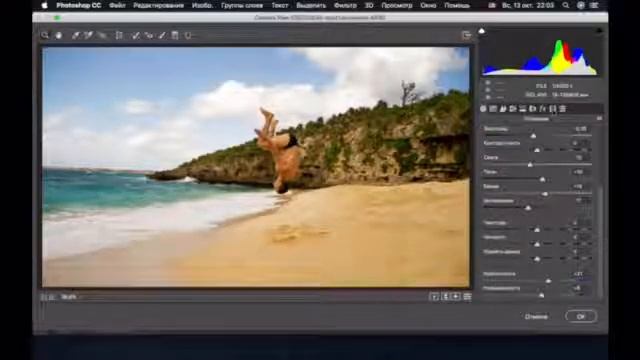Open the Effects (fx) panel tab icon
This screenshot has width=640, height=360.
(542, 109)
